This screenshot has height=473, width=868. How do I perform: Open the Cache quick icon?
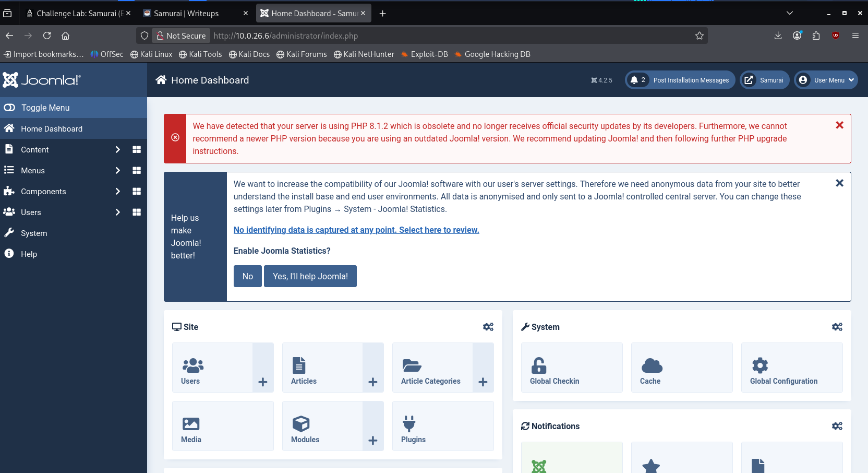pyautogui.click(x=682, y=368)
